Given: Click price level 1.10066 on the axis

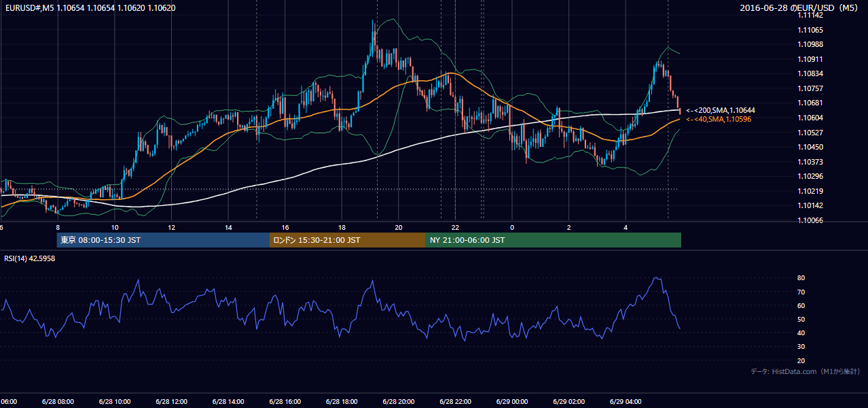Looking at the screenshot, I should [811, 220].
